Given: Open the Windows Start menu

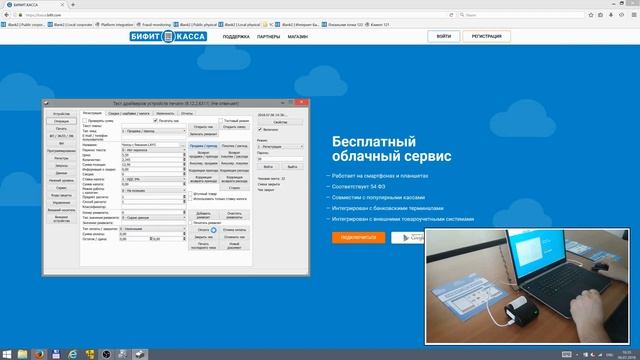Looking at the screenshot, I should point(7,354).
